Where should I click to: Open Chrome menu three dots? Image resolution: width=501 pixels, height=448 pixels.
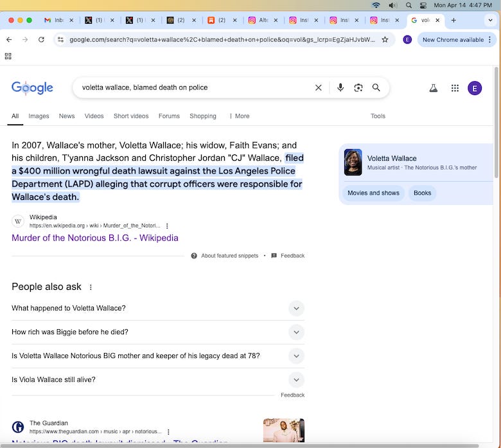click(x=490, y=40)
